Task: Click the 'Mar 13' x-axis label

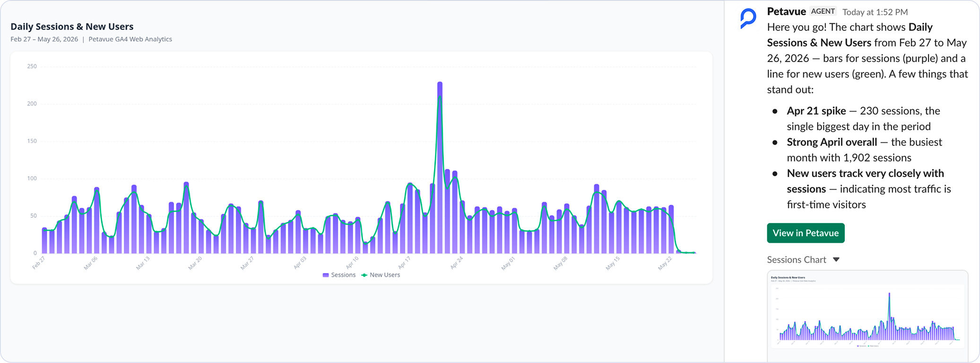Action: pyautogui.click(x=143, y=263)
